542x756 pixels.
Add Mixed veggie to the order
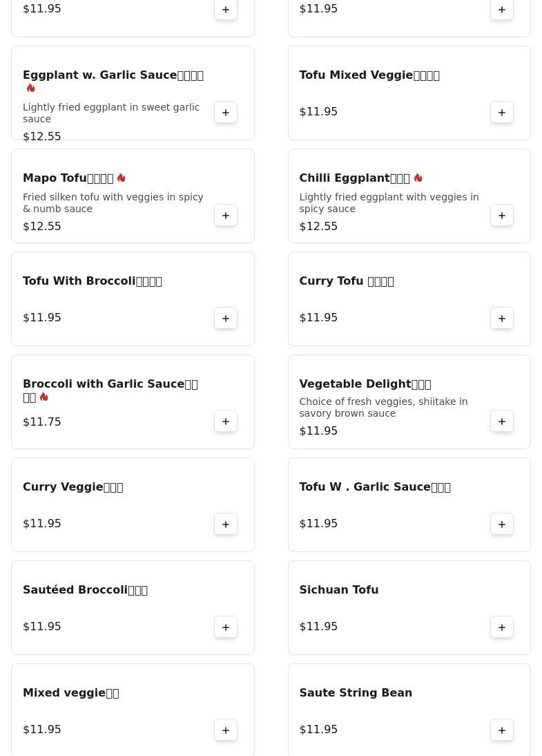tap(226, 730)
